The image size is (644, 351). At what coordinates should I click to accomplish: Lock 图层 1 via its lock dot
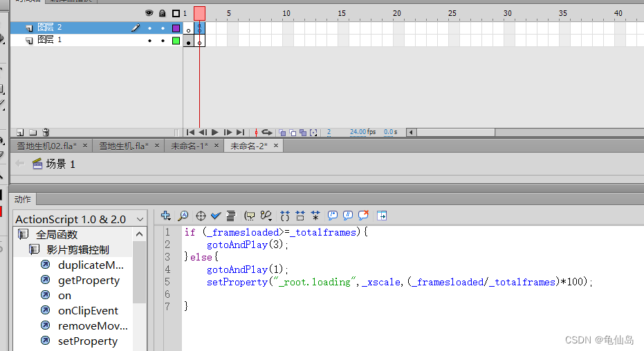tap(163, 41)
